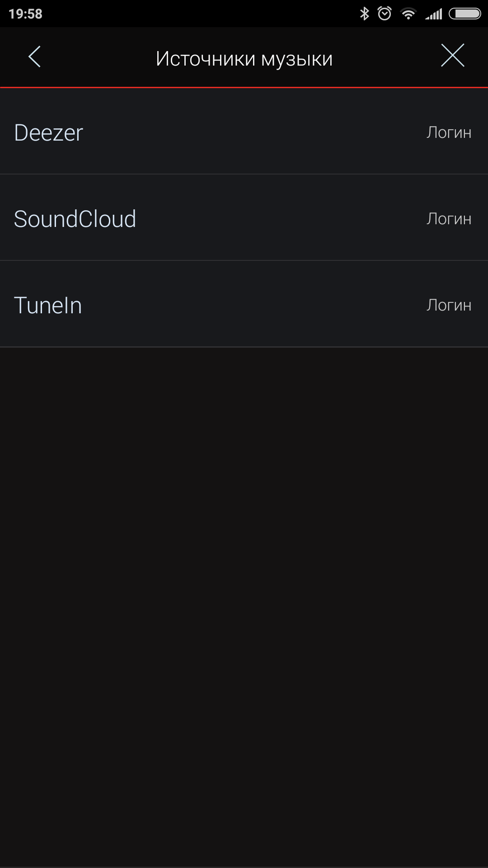
Task: Tap the 19:58 clock in status bar
Action: [x=25, y=14]
